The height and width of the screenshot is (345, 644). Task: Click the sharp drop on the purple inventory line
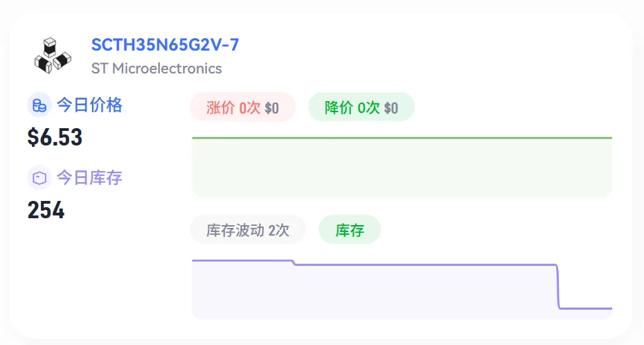558,286
